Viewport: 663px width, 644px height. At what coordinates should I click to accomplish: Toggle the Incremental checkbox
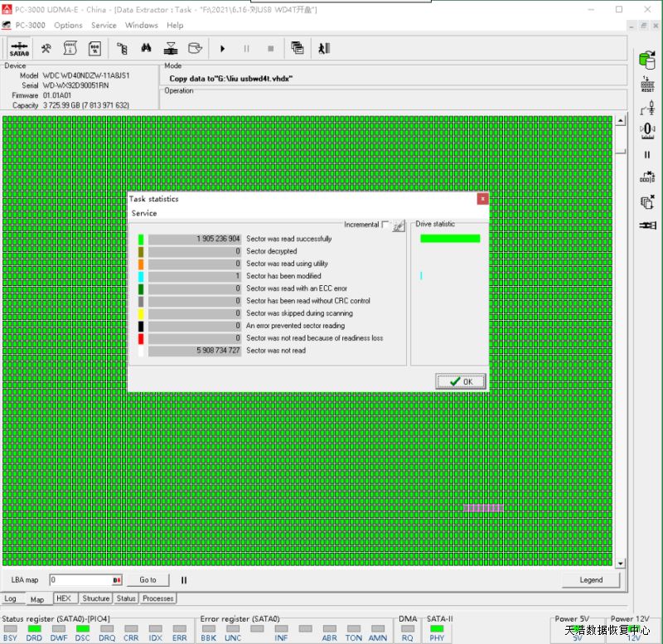click(385, 225)
